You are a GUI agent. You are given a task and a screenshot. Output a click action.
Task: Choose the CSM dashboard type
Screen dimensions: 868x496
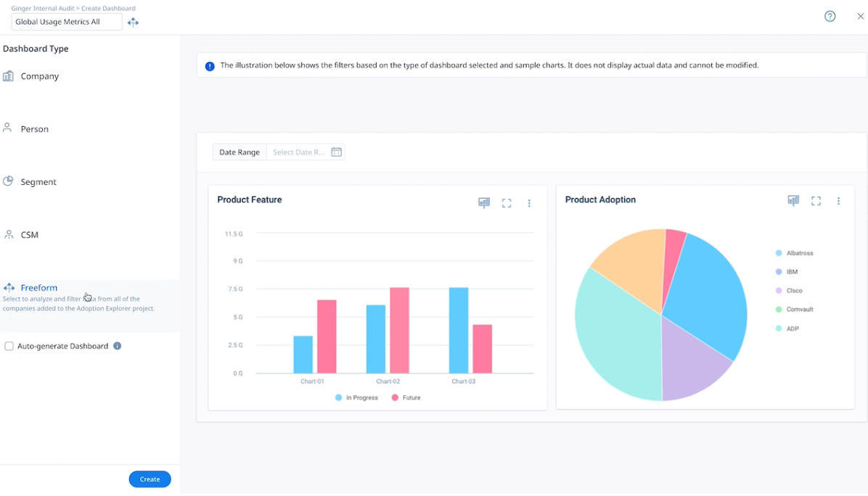[29, 235]
